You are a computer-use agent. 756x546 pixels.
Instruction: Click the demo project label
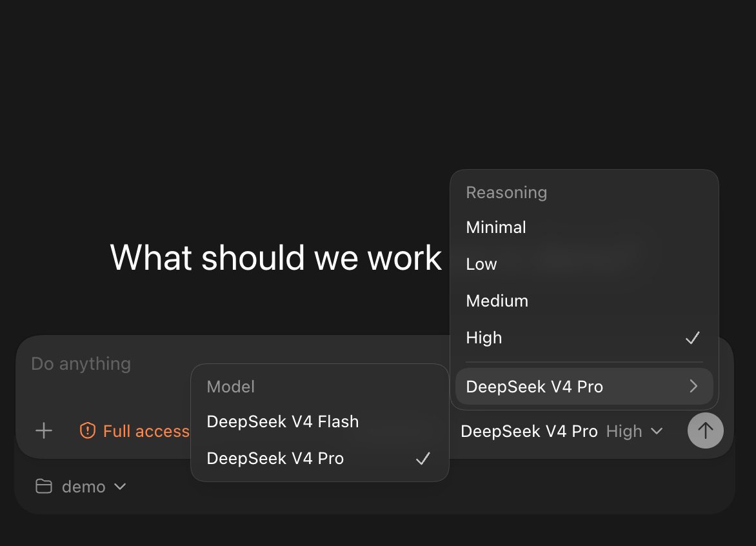click(x=83, y=487)
